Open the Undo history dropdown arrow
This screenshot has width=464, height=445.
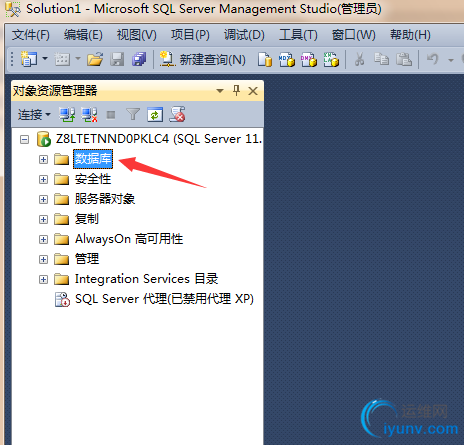pos(451,60)
